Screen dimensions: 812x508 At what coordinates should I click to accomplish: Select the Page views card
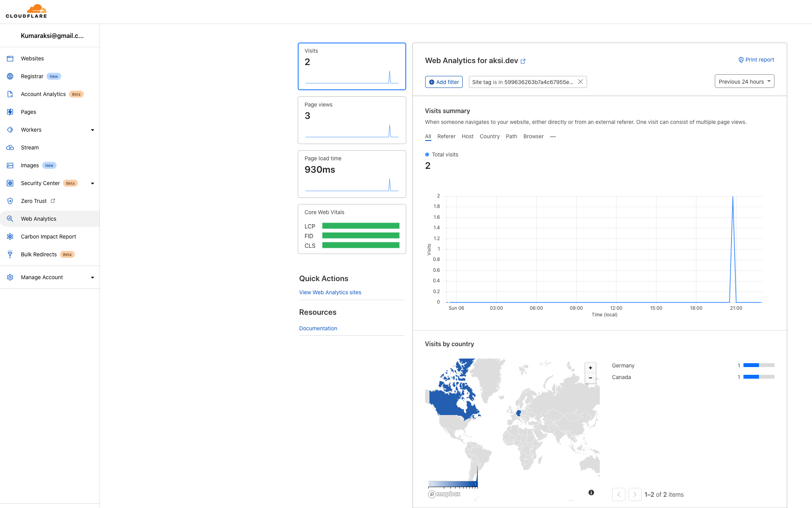[352, 120]
